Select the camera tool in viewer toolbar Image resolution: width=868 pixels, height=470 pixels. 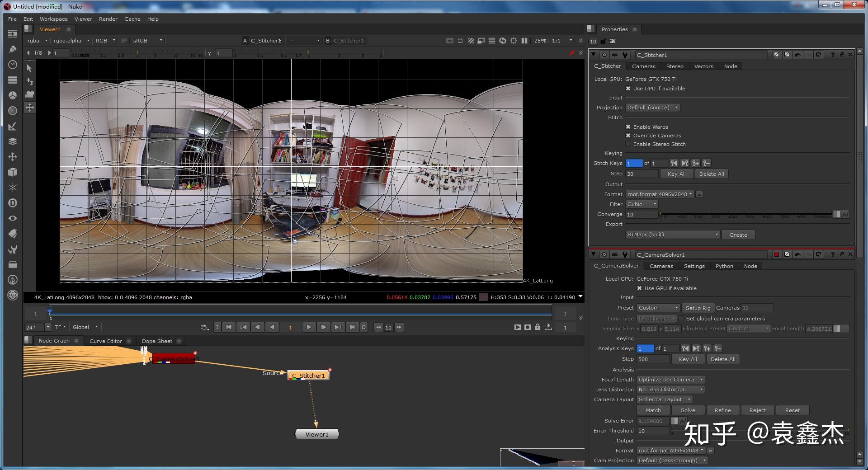[x=29, y=94]
